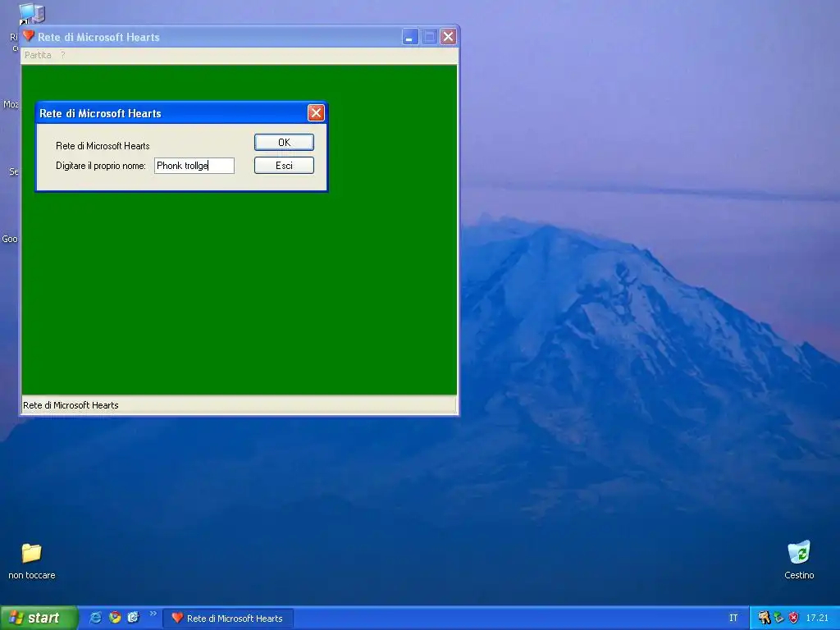Launch Google Chrome from Quick Launch
Image resolution: width=840 pixels, height=630 pixels.
[115, 618]
